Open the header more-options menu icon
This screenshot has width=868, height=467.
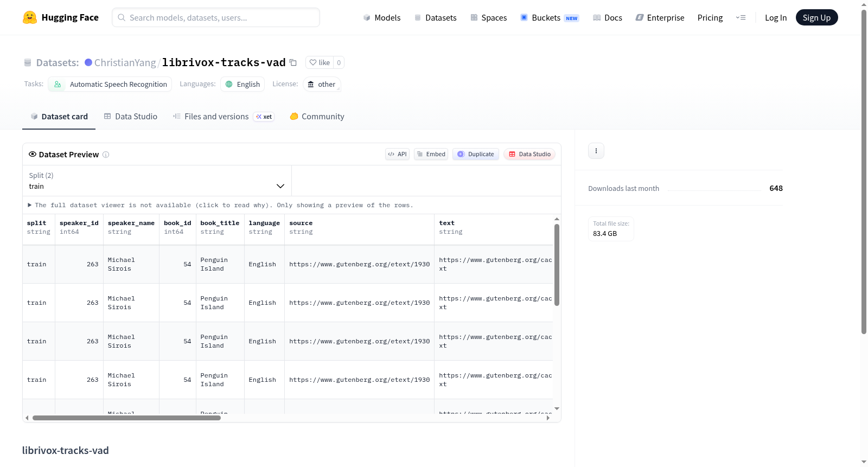(x=741, y=17)
